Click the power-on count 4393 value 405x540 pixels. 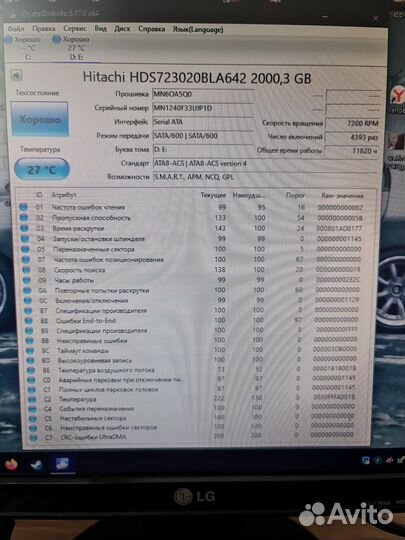pyautogui.click(x=352, y=137)
